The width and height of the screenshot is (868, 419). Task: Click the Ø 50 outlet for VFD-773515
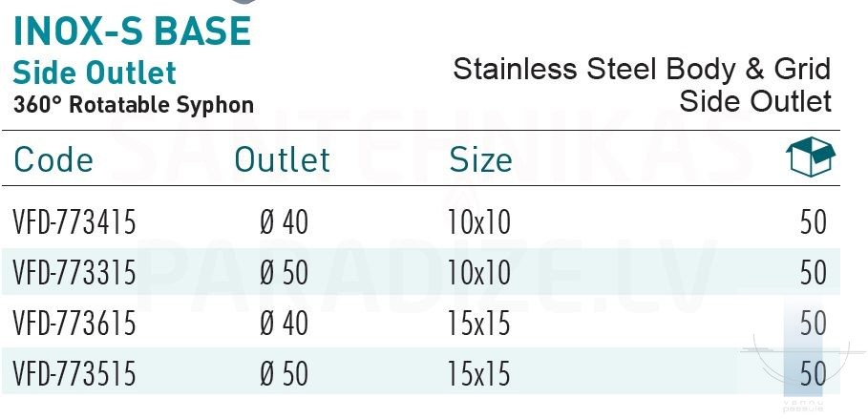click(x=284, y=373)
